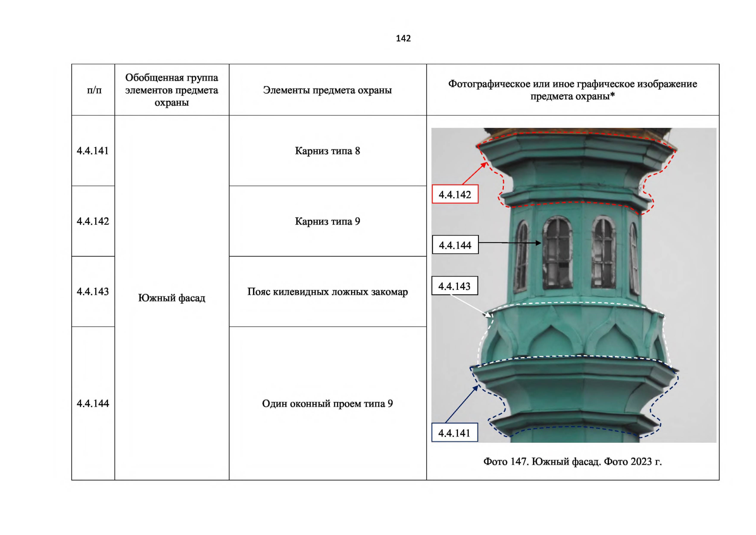
Task: Click the 4.4.144 cell in the left column
Action: pos(93,403)
